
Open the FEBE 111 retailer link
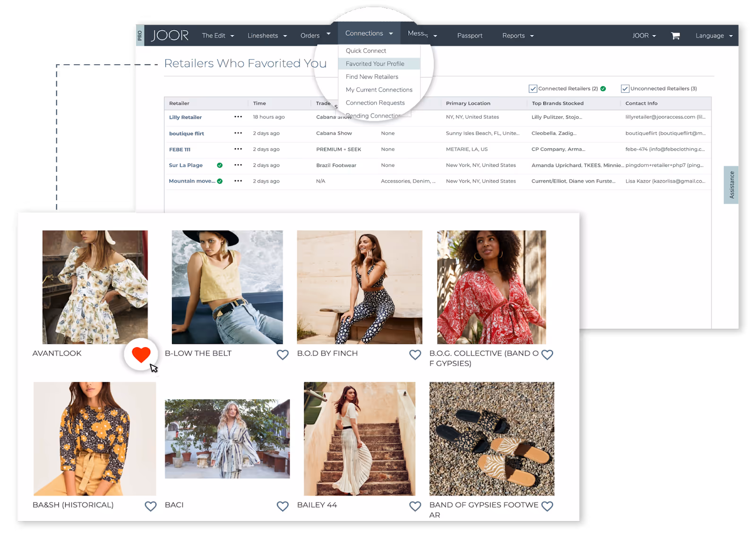(180, 150)
